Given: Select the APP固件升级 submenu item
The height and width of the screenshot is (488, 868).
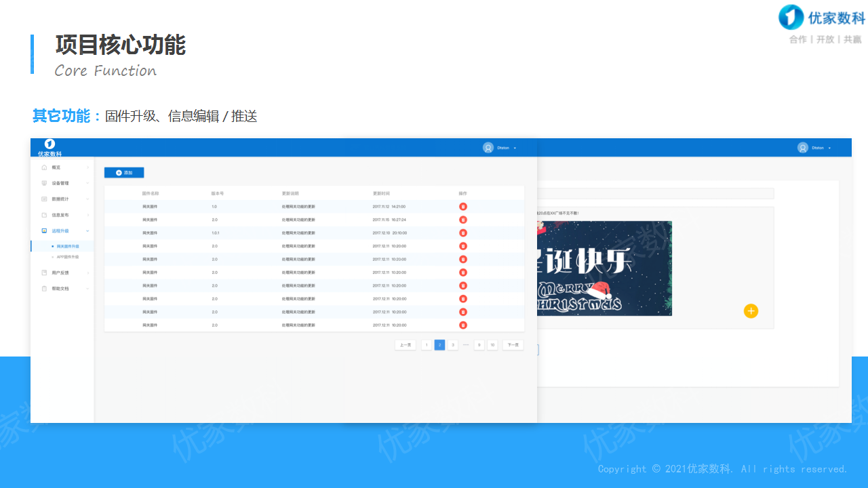Looking at the screenshot, I should (67, 257).
